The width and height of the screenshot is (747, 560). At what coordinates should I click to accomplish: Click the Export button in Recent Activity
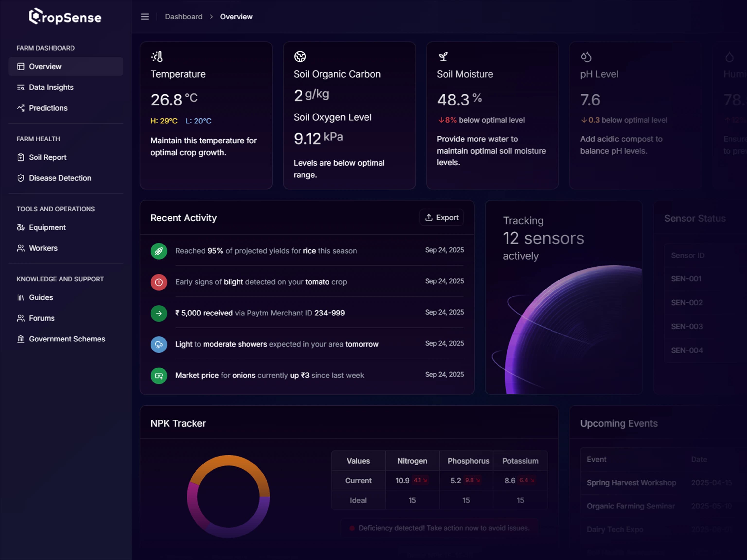click(x=441, y=217)
